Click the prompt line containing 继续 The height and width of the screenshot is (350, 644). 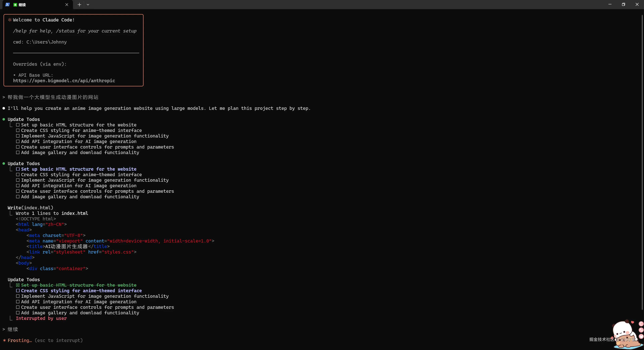pyautogui.click(x=13, y=329)
